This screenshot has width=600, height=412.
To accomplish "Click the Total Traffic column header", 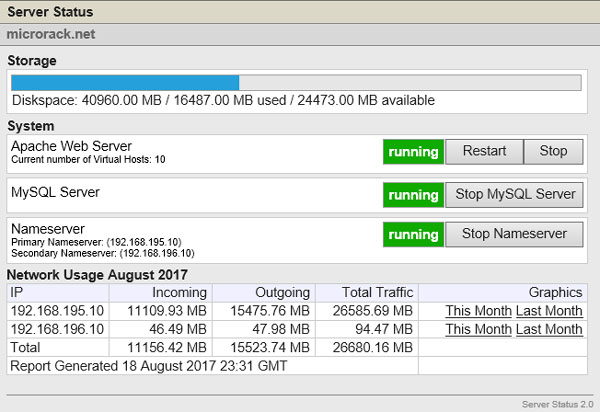I will [x=367, y=293].
